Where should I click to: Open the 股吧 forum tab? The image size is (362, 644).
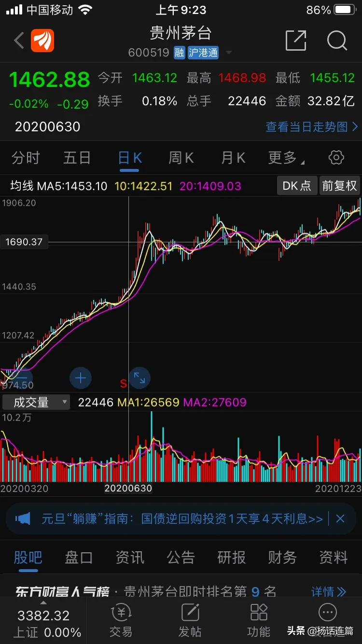[x=28, y=558]
